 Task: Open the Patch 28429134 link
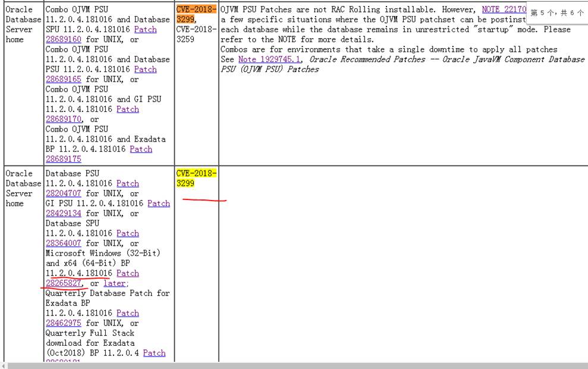coord(64,213)
